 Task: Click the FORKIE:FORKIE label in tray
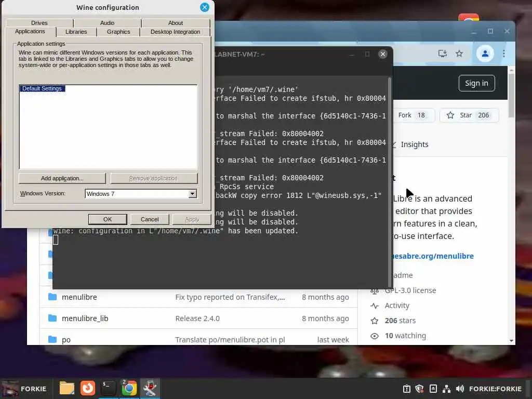[x=495, y=389]
